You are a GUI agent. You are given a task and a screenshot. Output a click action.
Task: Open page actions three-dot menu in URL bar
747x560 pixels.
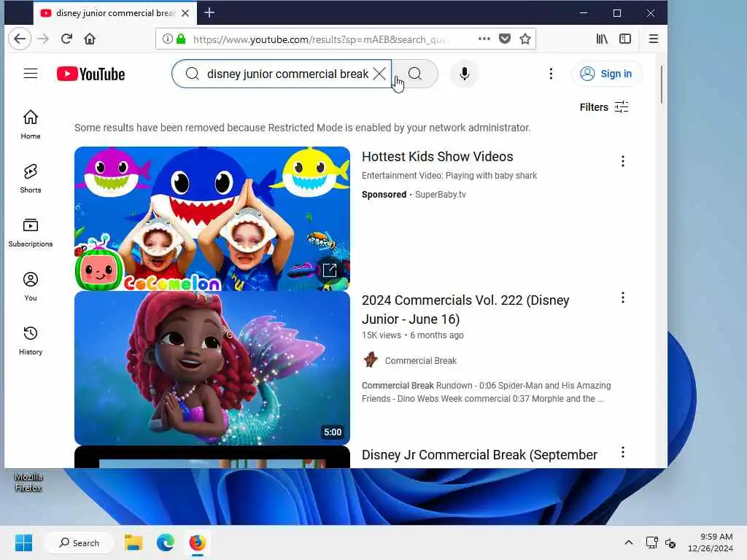pos(484,39)
